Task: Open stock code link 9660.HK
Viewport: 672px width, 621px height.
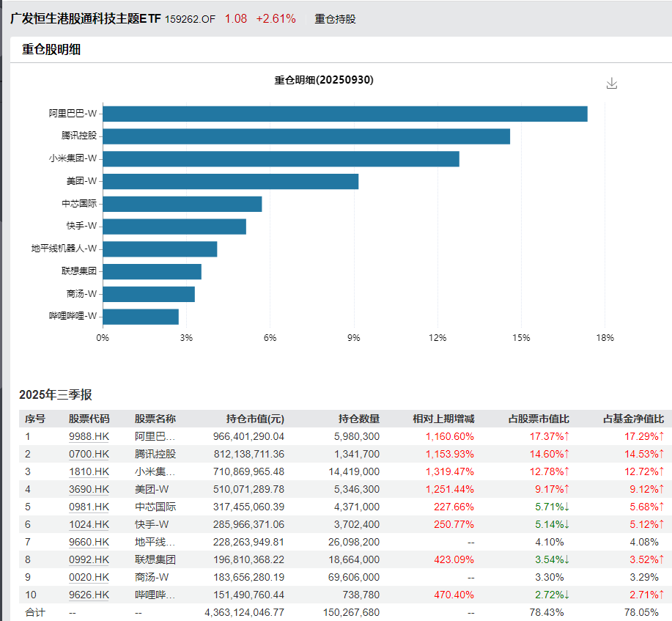Action: tap(89, 542)
